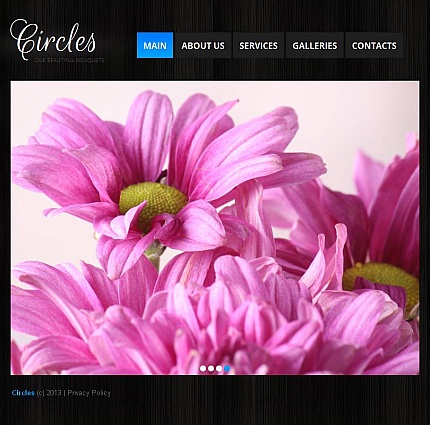This screenshot has height=425, width=430.
Task: Click the right flower's yellow center
Action: pyautogui.click(x=382, y=282)
